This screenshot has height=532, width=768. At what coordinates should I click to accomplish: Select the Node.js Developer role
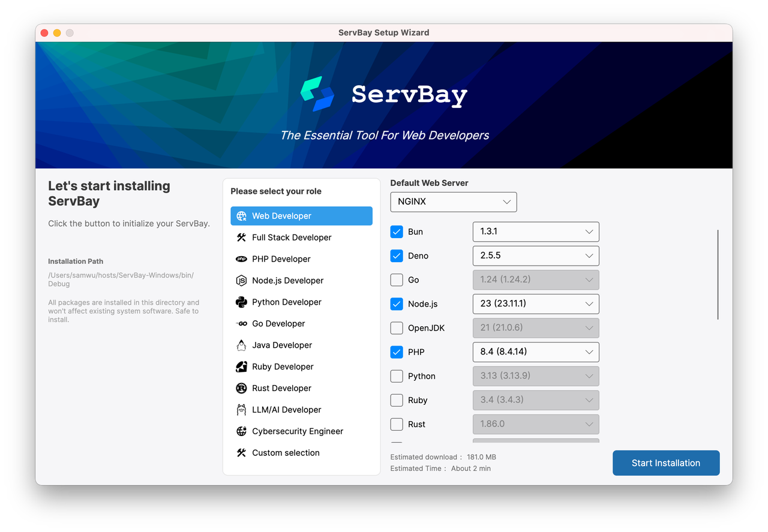301,281
